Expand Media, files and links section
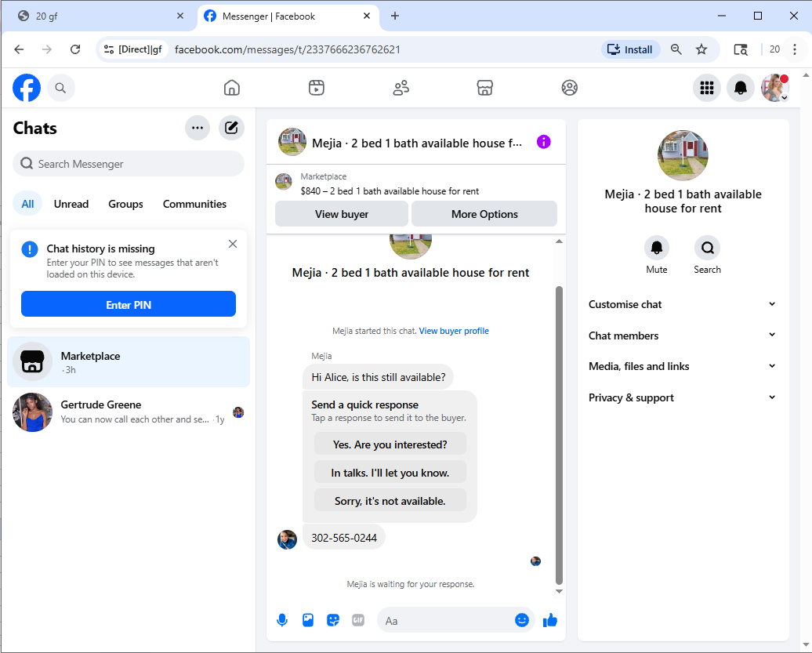The height and width of the screenshot is (653, 812). coord(683,367)
